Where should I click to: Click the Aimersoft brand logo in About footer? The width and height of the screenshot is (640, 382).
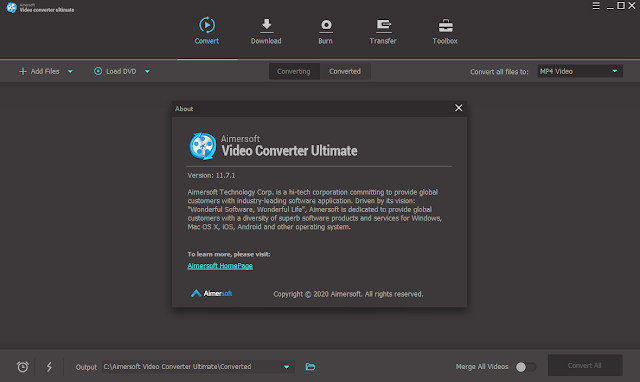click(x=211, y=293)
